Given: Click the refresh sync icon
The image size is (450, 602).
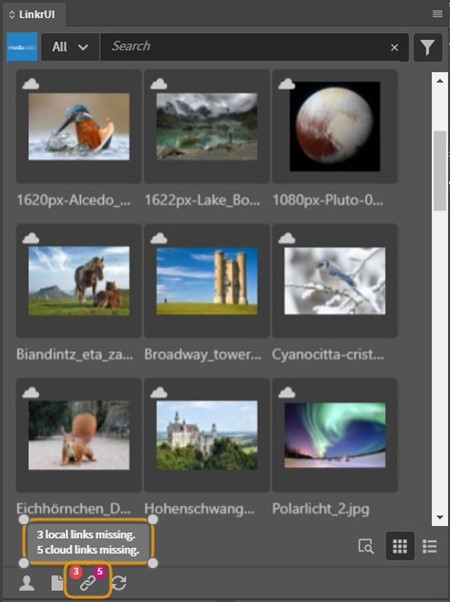Looking at the screenshot, I should coord(119,583).
